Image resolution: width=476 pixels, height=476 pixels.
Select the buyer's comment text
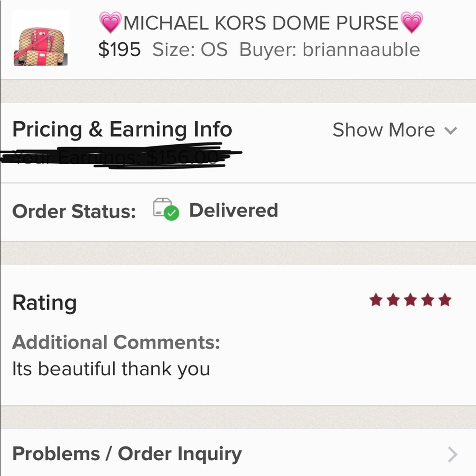tap(110, 368)
